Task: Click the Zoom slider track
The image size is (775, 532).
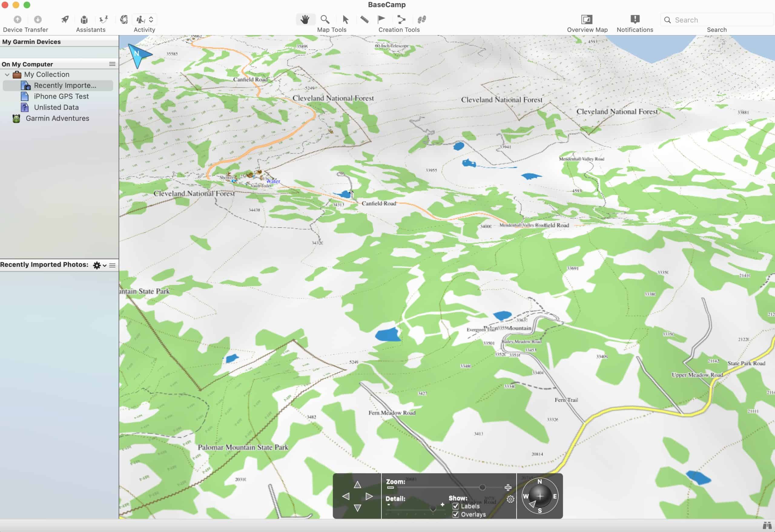Action: coord(449,488)
